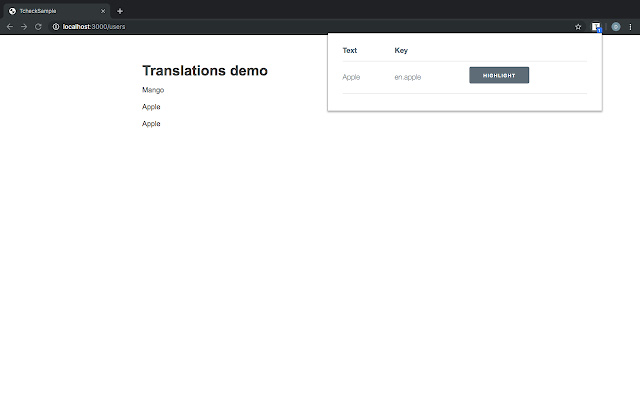Click the Key column header
The height and width of the screenshot is (400, 640).
(401, 51)
